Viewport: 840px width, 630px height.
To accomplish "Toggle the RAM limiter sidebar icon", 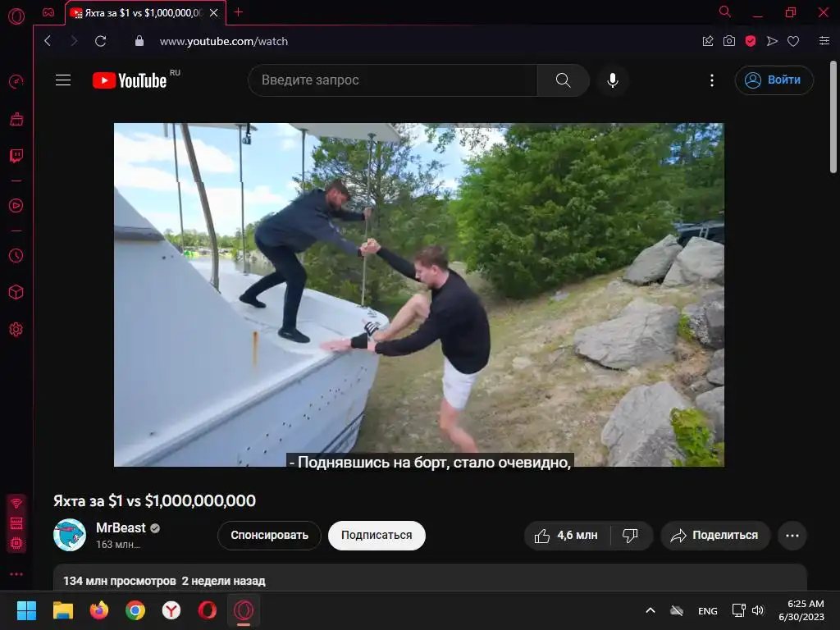I will point(16,523).
